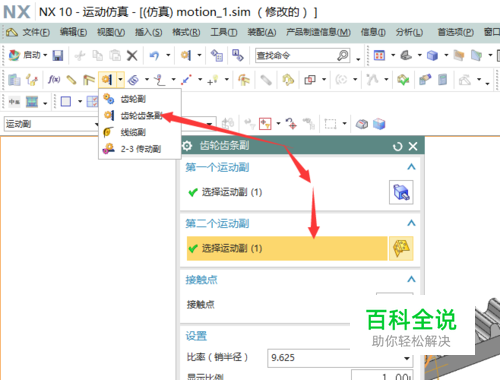Screen dimensions: 500x380
Task: Open the 产品制造信息(M) menu
Action: (318, 32)
